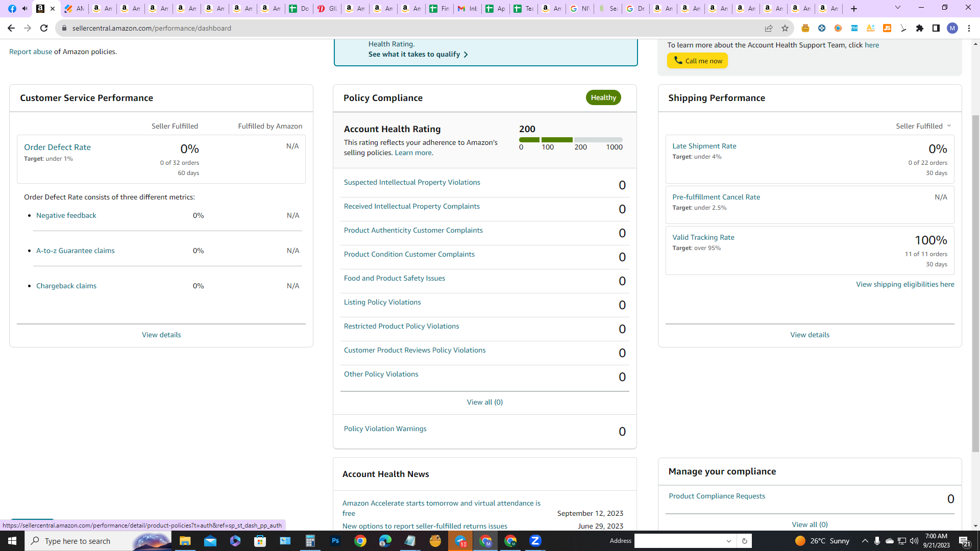Screen dimensions: 980x551
Task: Switch to the 'Tea' spreadsheet tab
Action: [523, 8]
